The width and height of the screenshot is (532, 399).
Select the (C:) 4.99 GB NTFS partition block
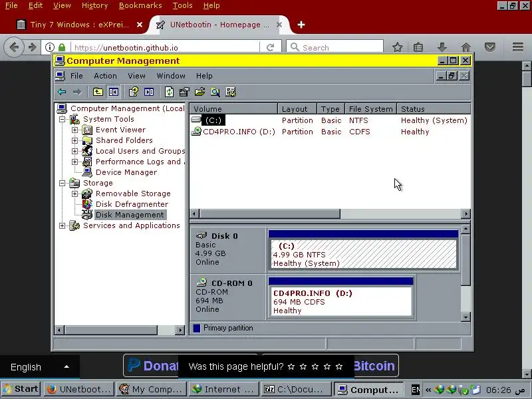pyautogui.click(x=363, y=251)
